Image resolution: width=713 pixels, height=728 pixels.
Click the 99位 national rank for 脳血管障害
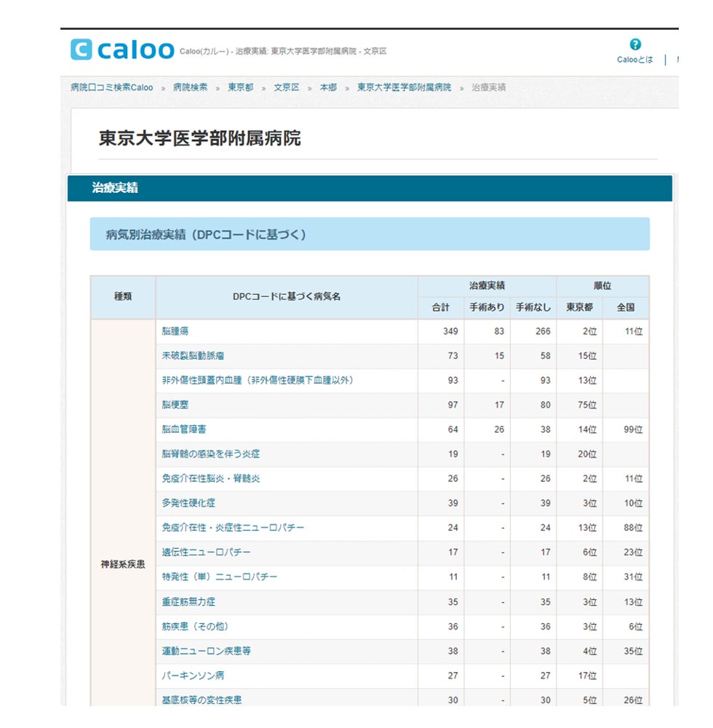click(x=633, y=430)
